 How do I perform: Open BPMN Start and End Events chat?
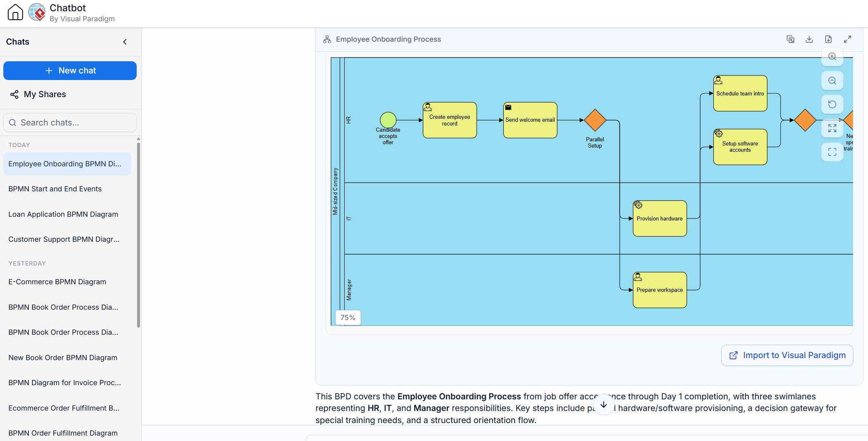click(x=67, y=189)
